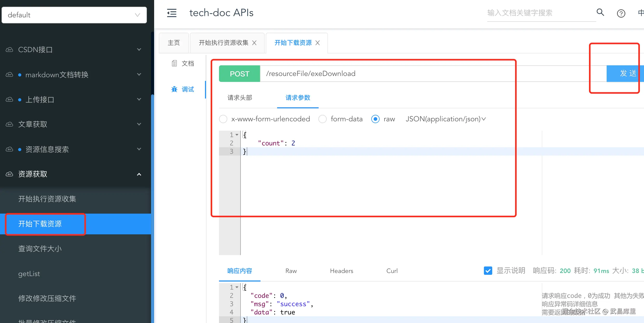Select the form-data radio button
The image size is (644, 323).
[x=323, y=119]
